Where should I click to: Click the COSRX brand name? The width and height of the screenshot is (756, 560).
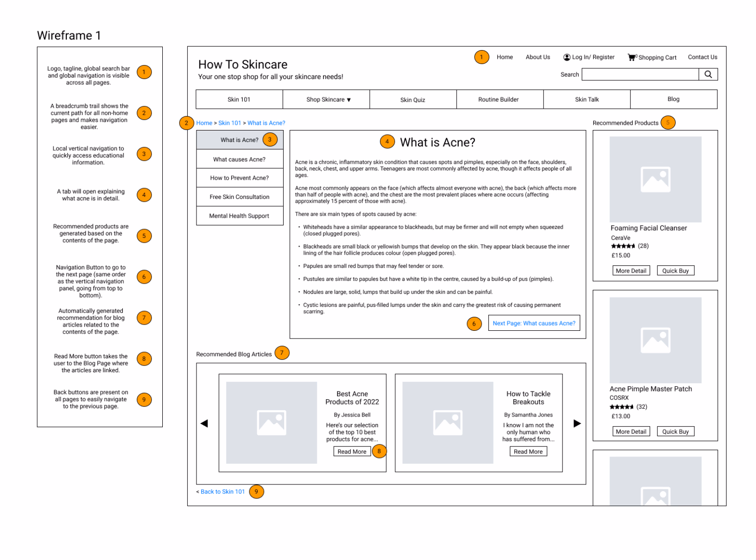(619, 398)
